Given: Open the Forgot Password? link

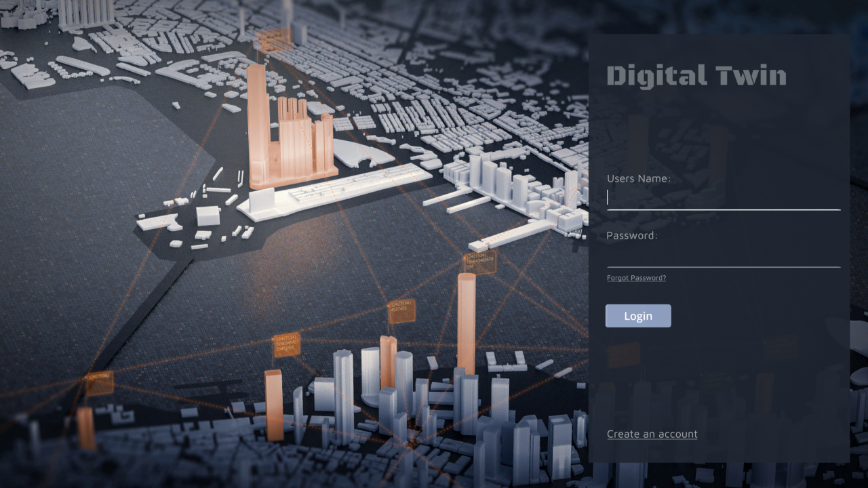Looking at the screenshot, I should [x=636, y=278].
